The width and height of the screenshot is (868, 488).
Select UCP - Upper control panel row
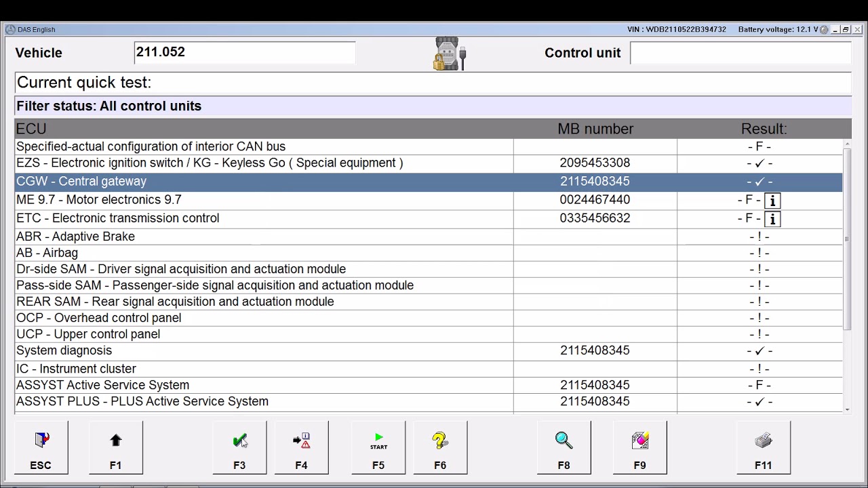click(429, 334)
